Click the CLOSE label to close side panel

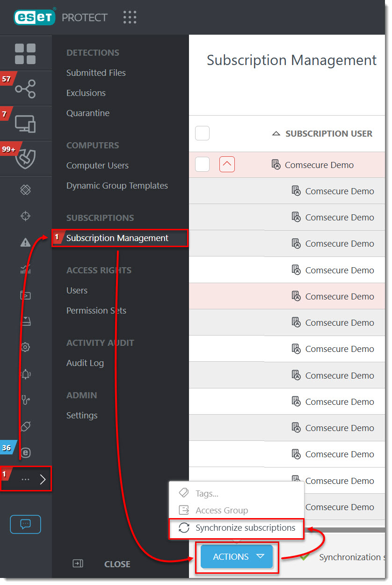pyautogui.click(x=117, y=564)
